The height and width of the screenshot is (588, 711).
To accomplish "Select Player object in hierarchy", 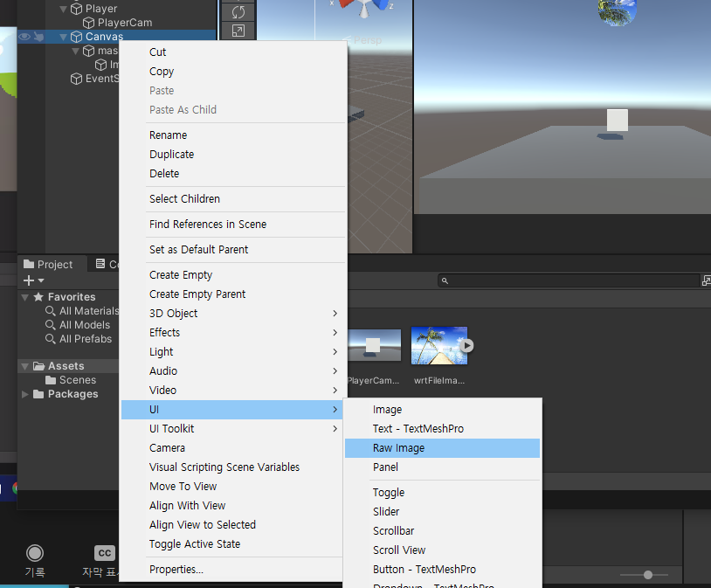I will click(93, 9).
